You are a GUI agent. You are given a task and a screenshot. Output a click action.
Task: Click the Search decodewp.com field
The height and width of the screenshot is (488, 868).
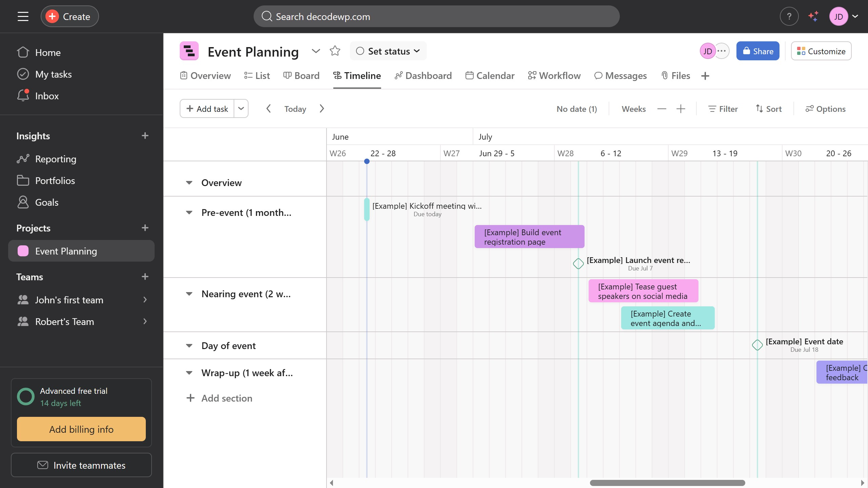pyautogui.click(x=436, y=16)
